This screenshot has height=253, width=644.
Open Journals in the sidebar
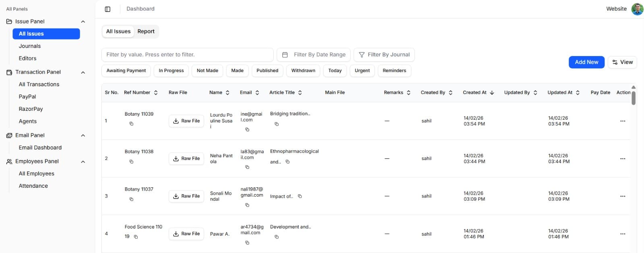tap(30, 46)
